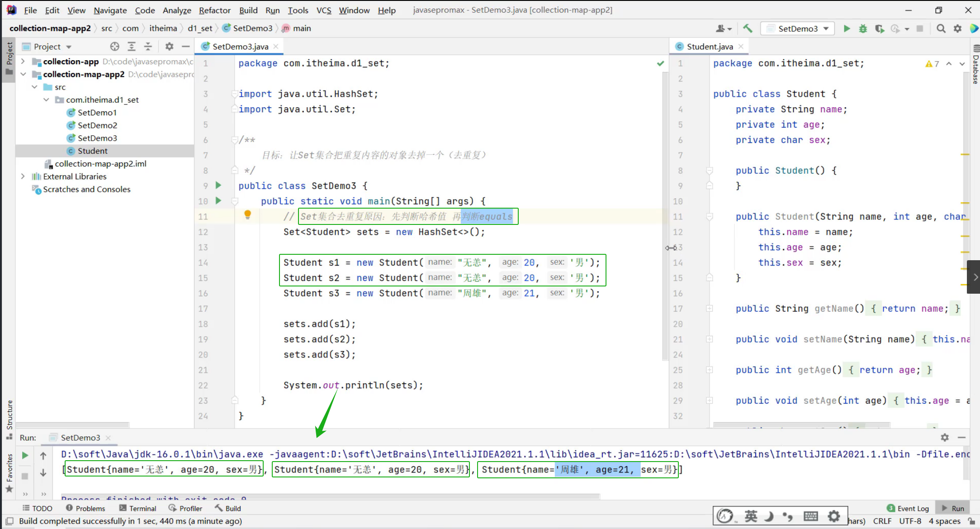Toggle the Structure tool window sidebar button
The height and width of the screenshot is (529, 980).
point(9,419)
